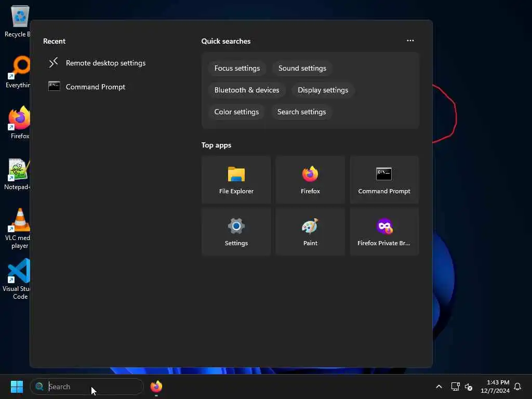Open the notifications bell icon
This screenshot has width=532, height=399.
[517, 387]
